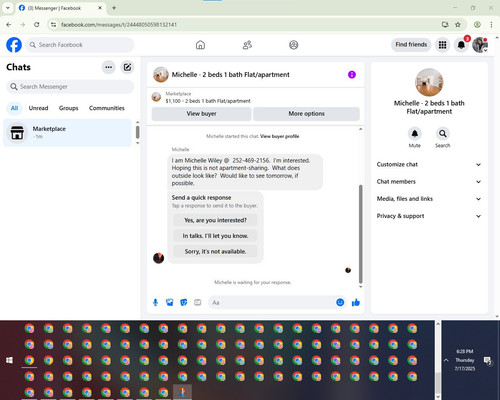
Task: Send 'Sorry, it's not available.' response
Action: pyautogui.click(x=215, y=251)
